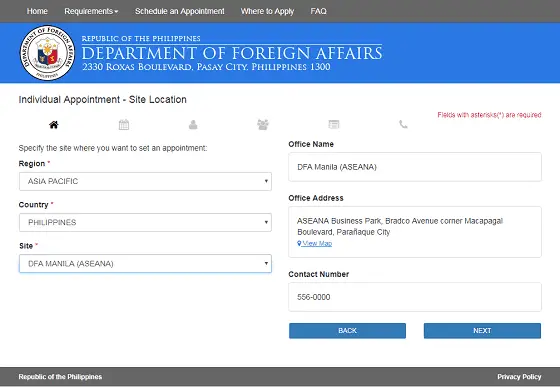Click the Site field label
The height and width of the screenshot is (387, 560).
(x=26, y=246)
